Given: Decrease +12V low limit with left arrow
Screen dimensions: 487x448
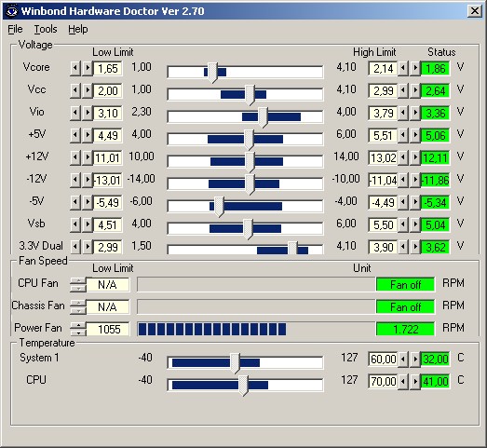Looking at the screenshot, I should pos(75,157).
